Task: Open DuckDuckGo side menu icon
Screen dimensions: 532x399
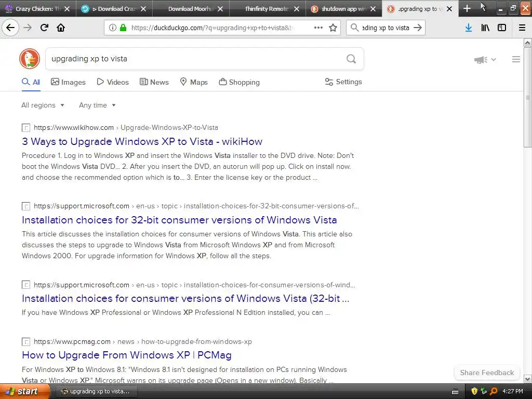Action: pyautogui.click(x=516, y=59)
